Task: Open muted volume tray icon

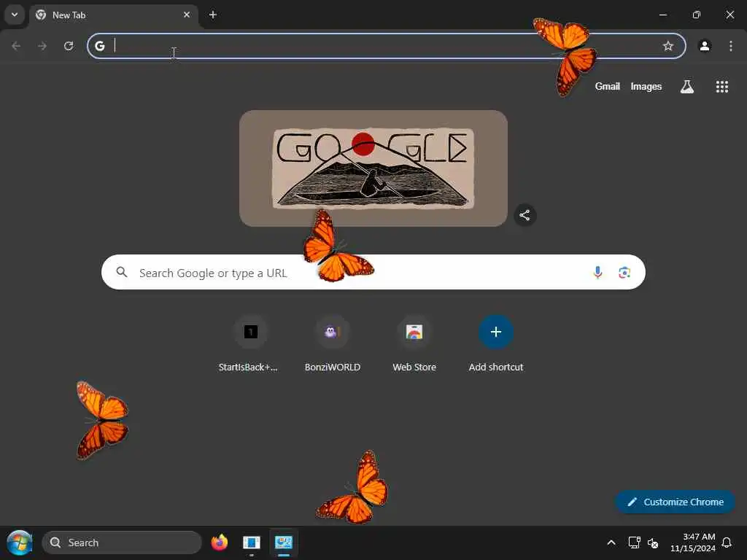Action: pyautogui.click(x=653, y=542)
